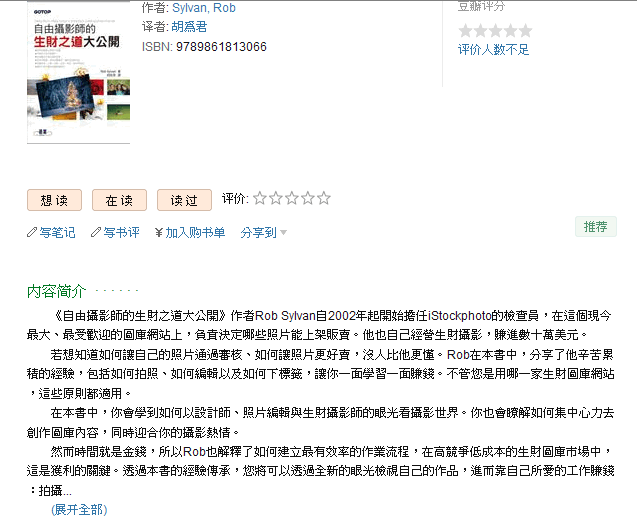Click the pencil icon beside 写书评

point(96,232)
